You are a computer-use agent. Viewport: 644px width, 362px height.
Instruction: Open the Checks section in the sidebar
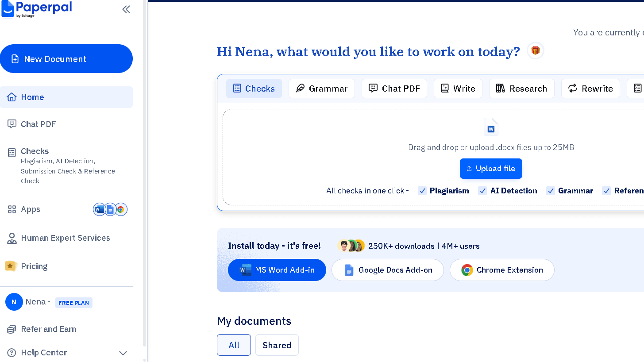point(66,166)
